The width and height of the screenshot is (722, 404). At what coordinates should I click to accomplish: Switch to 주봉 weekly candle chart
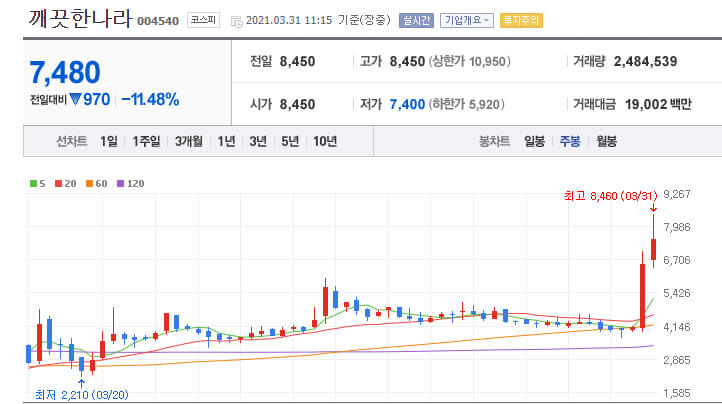[570, 141]
